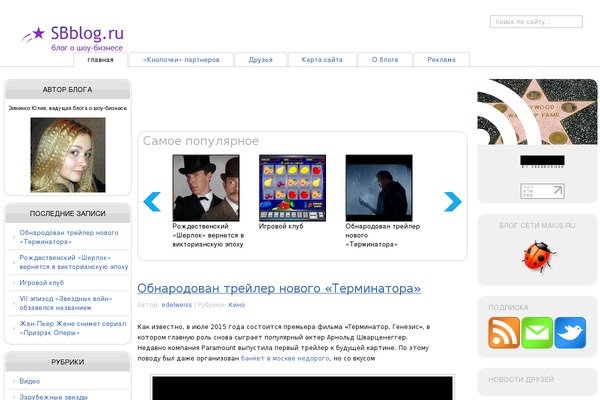
Task: Click the Автор блога panel header
Action: coord(68,90)
